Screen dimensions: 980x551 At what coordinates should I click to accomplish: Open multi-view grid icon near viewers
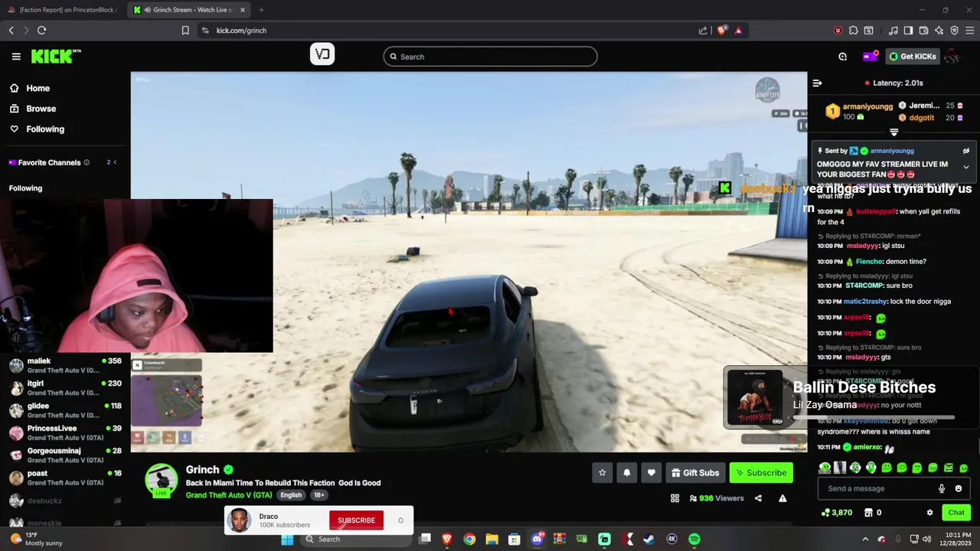pyautogui.click(x=675, y=498)
